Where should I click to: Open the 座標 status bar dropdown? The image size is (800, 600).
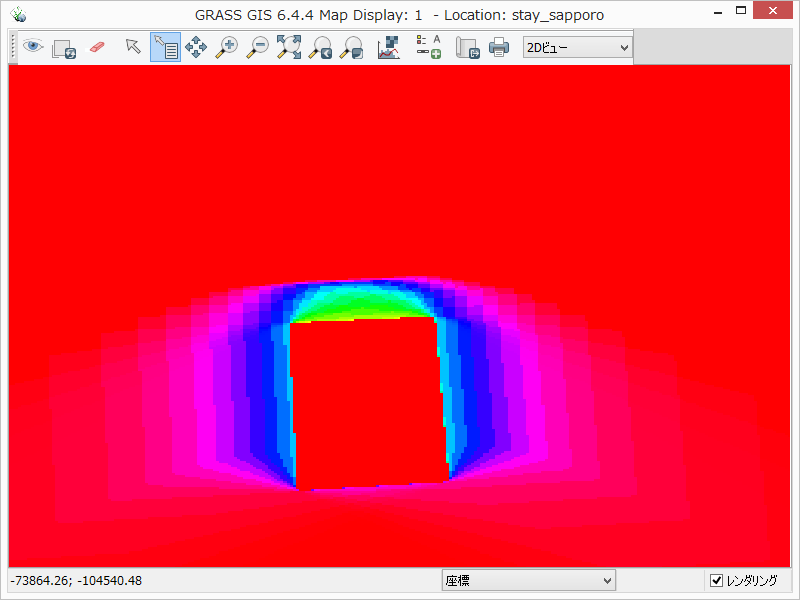click(529, 580)
